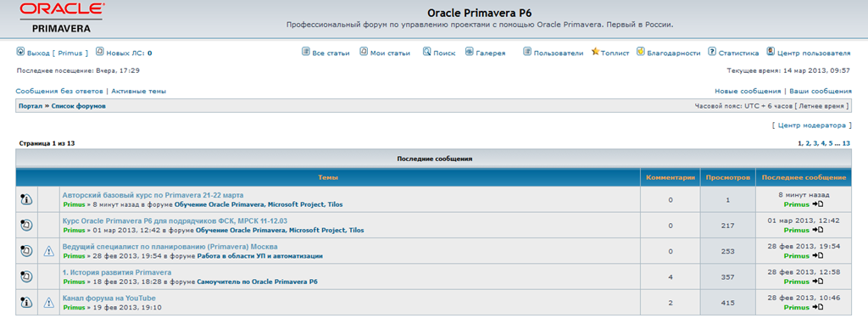Screen dimensions: 868x318
Task: Click the members list icon beside Пользователи
Action: (527, 52)
